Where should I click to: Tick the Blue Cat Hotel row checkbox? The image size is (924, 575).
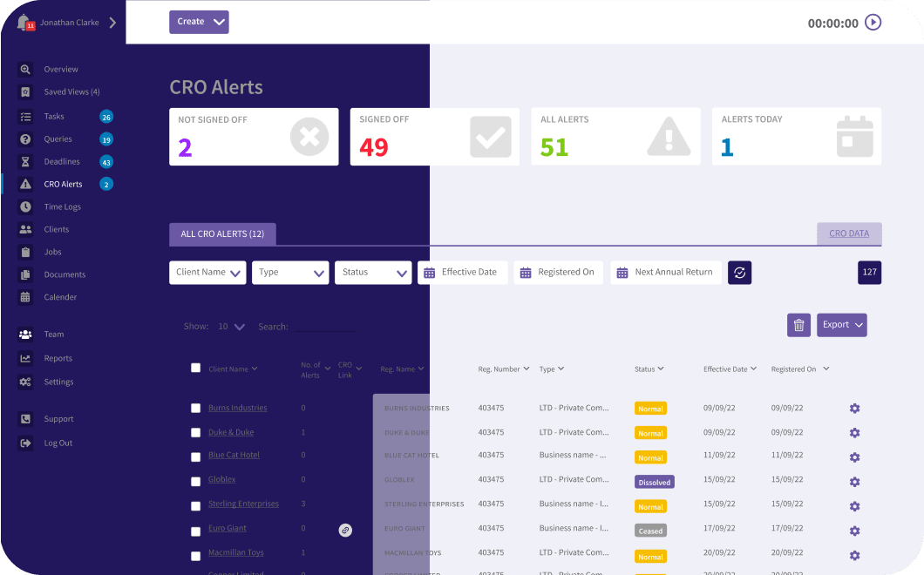[x=195, y=457]
